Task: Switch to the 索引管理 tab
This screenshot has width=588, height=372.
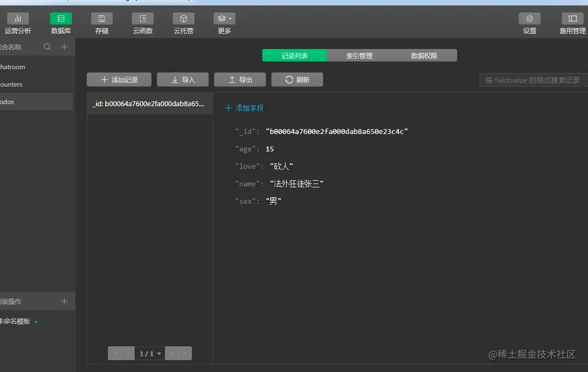Action: [359, 56]
